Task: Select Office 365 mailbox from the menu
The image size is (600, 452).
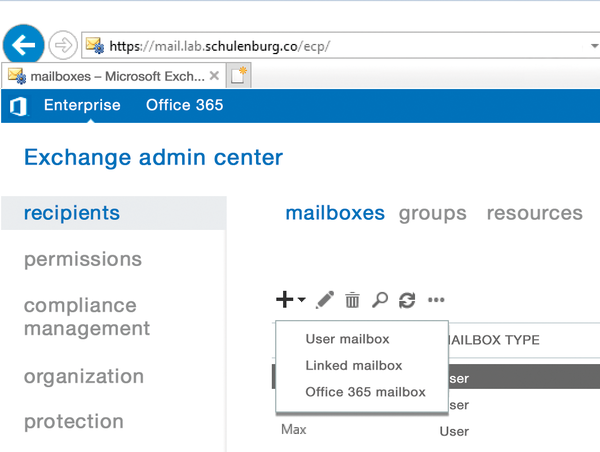Action: 365,392
